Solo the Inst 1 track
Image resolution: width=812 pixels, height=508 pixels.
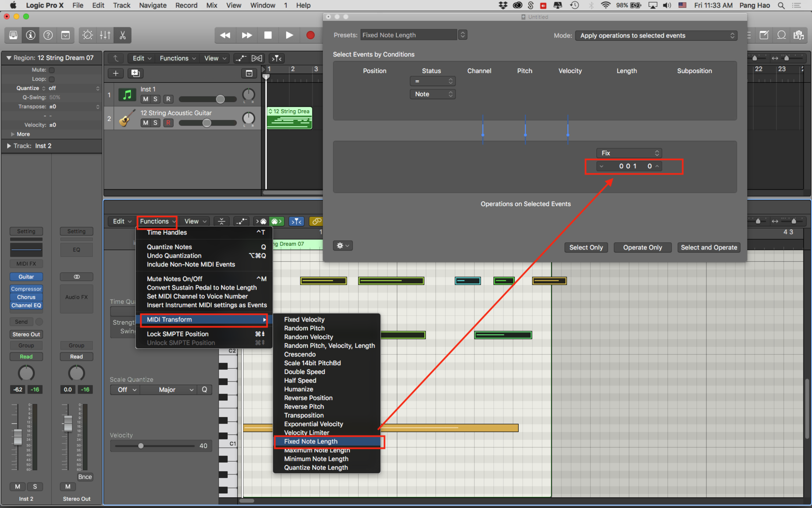pos(155,99)
